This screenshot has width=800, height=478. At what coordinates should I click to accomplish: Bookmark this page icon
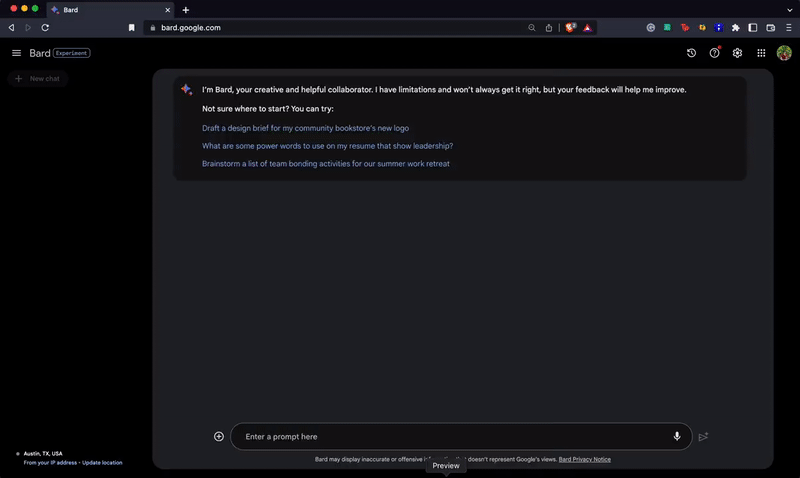click(132, 28)
